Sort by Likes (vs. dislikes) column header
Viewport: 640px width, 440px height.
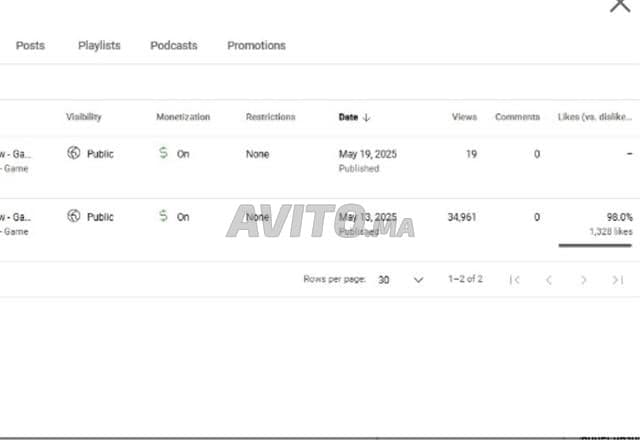point(595,117)
